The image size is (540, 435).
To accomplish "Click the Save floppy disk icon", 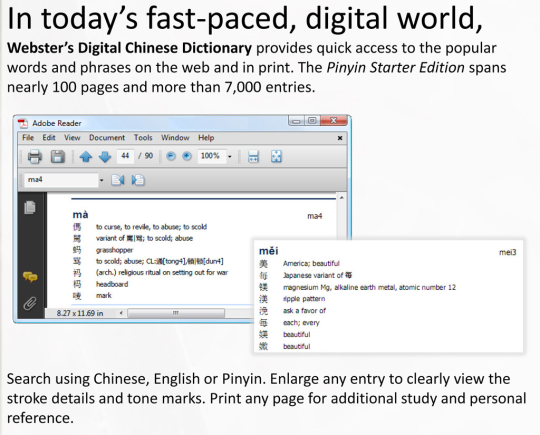I will click(58, 157).
